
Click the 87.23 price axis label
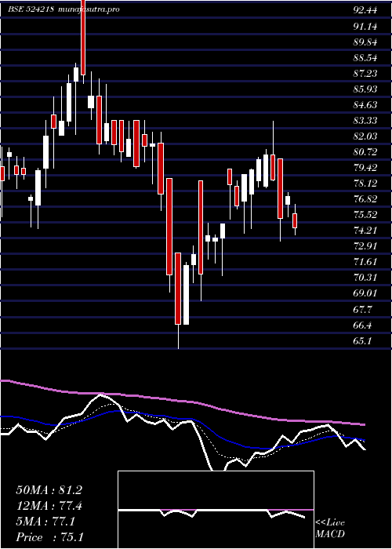pos(365,74)
